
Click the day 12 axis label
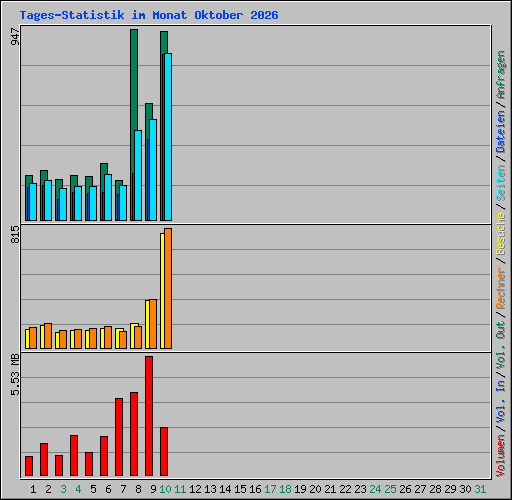195,489
